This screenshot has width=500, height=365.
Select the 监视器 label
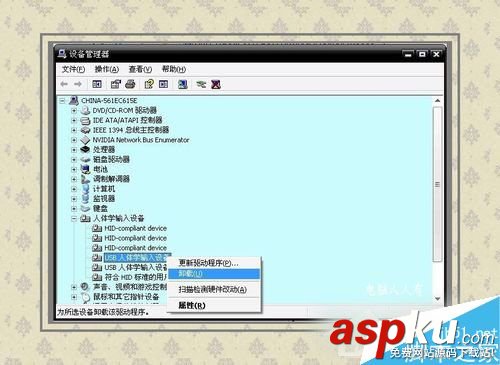click(104, 199)
